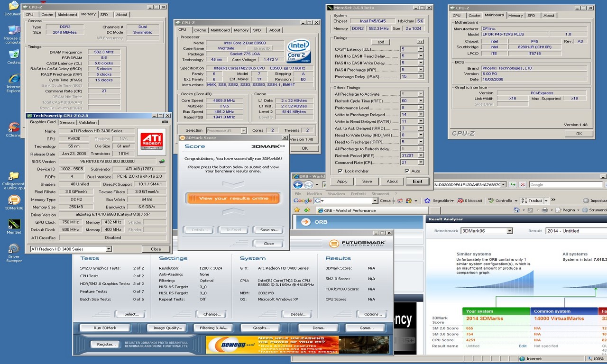The height and width of the screenshot is (364, 607).
Task: Click the 0 bloccati popup blocker icon
Action: tap(460, 200)
